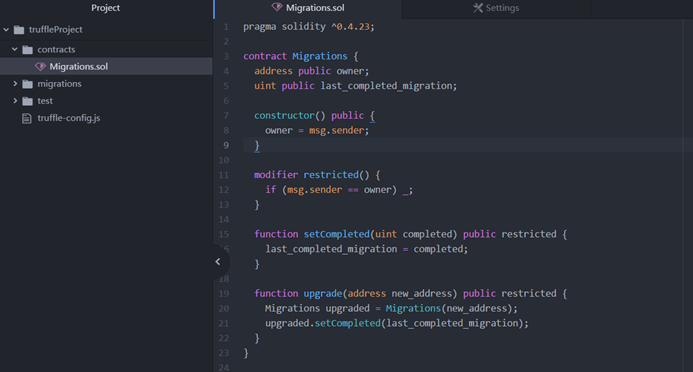
Task: Expand the test folder chevron
Action: 15,101
